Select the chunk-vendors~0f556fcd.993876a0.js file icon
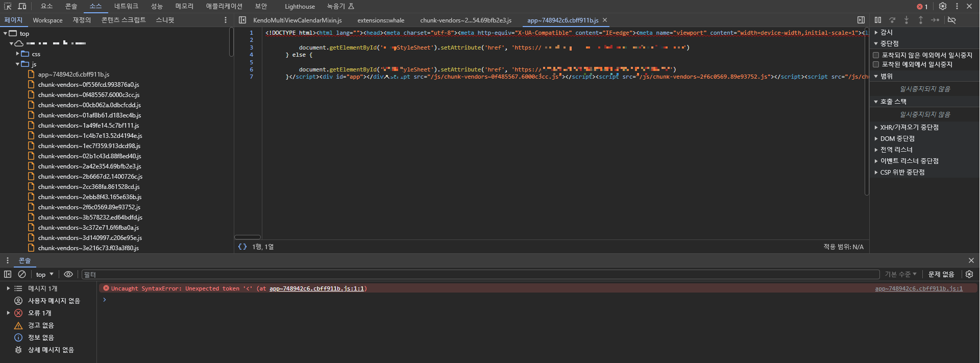This screenshot has width=980, height=363. [x=31, y=84]
